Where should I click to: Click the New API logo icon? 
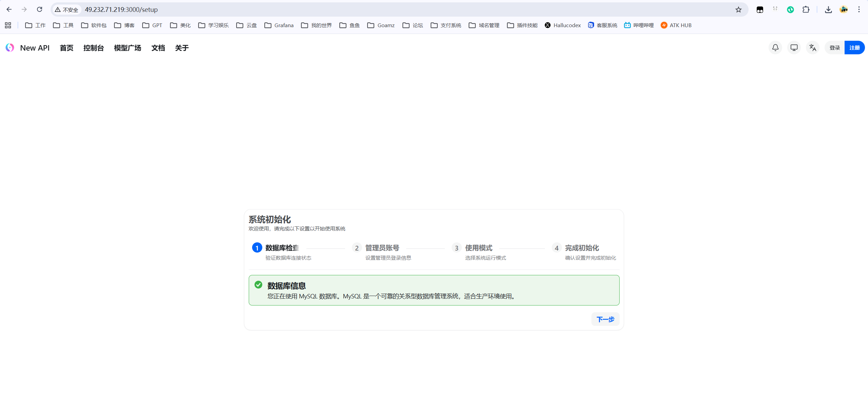pos(10,48)
